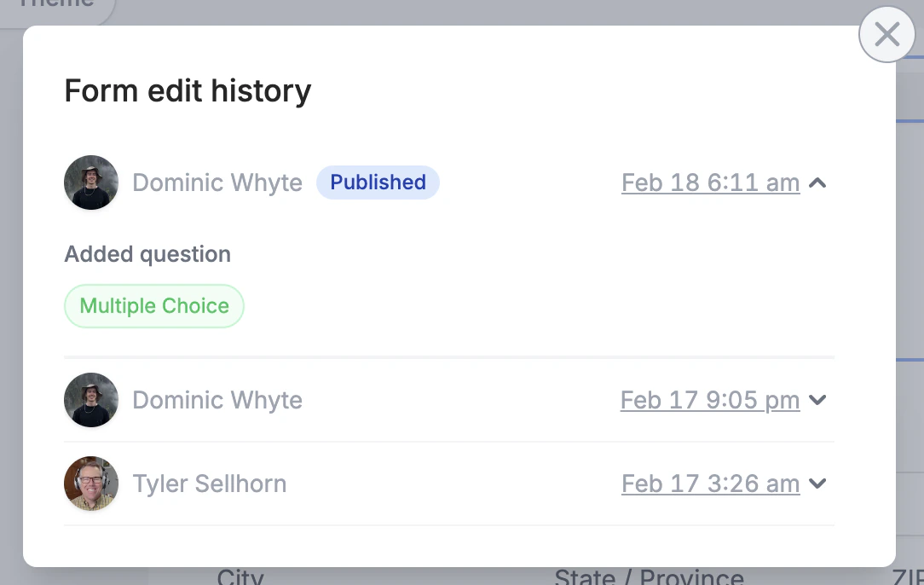924x585 pixels.
Task: Click the X icon to dismiss the dialog
Action: tap(886, 35)
